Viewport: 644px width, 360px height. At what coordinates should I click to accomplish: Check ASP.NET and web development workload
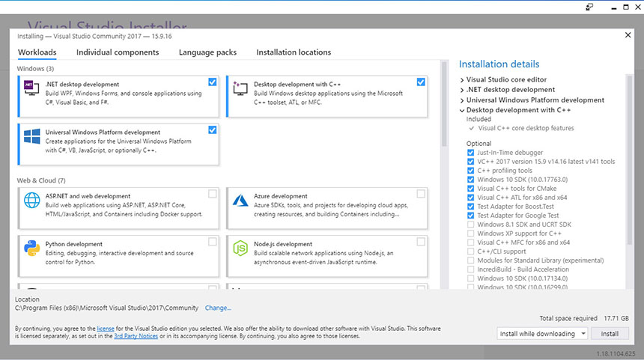tap(213, 194)
